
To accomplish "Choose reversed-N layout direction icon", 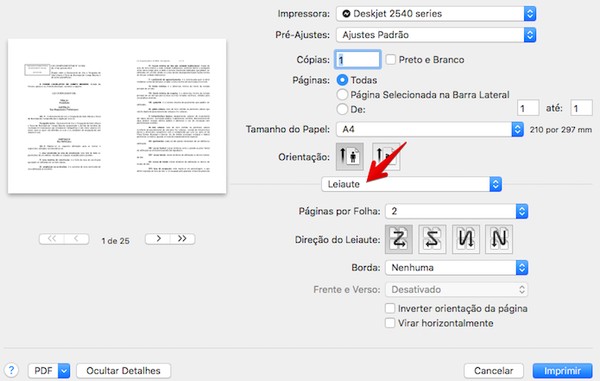I will [466, 239].
